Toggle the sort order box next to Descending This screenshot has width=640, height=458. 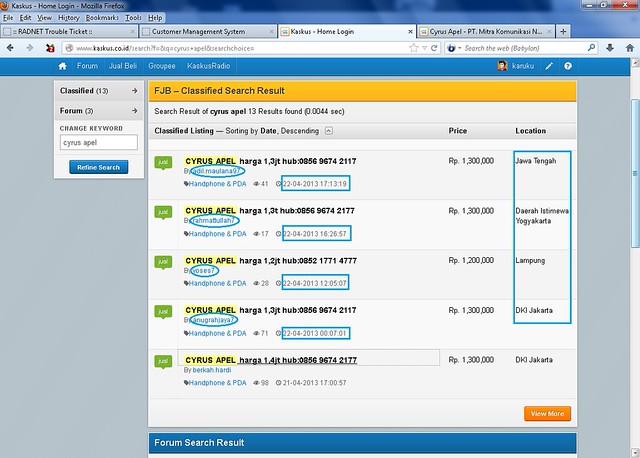click(329, 131)
